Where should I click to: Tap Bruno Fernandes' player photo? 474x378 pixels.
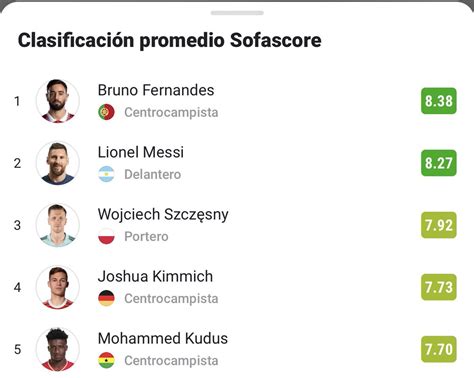58,101
